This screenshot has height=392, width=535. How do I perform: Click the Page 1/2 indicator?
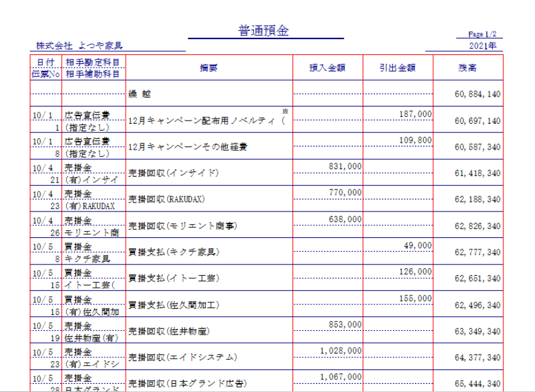tap(483, 34)
